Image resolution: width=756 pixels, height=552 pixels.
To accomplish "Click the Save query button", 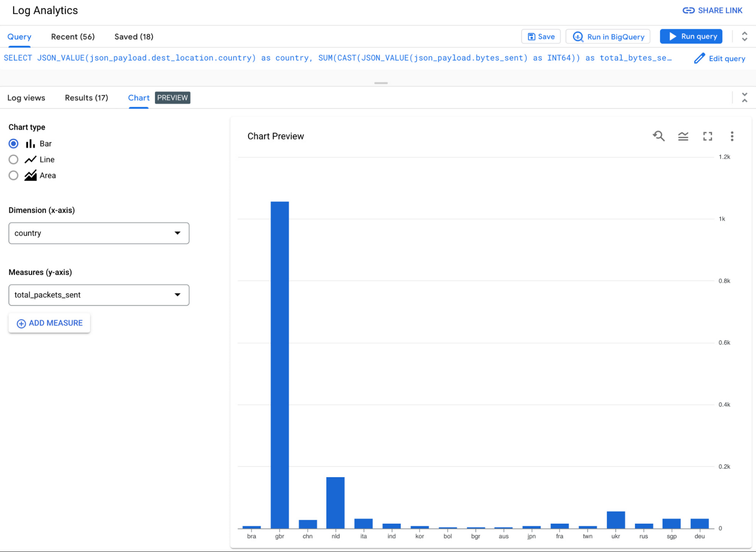I will (x=541, y=36).
